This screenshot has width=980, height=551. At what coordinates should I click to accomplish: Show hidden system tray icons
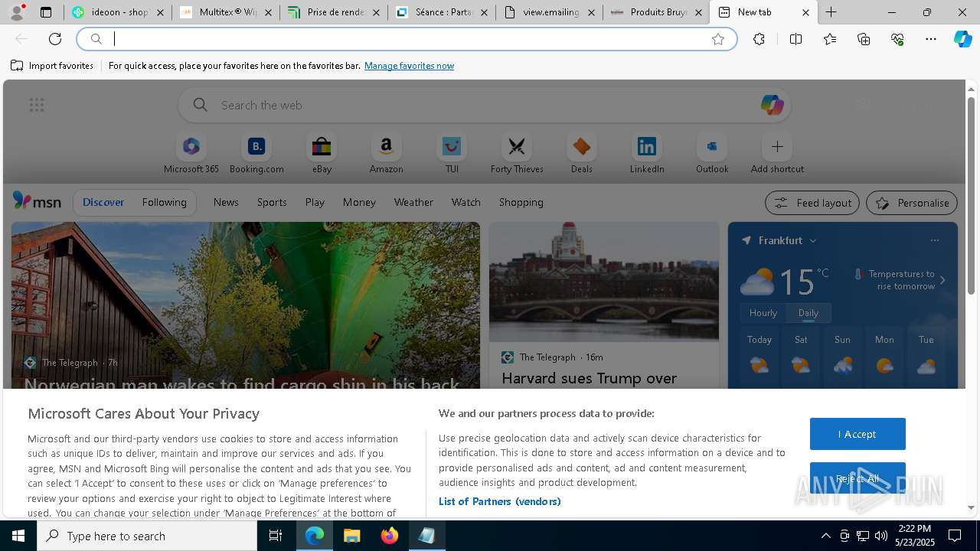point(825,536)
